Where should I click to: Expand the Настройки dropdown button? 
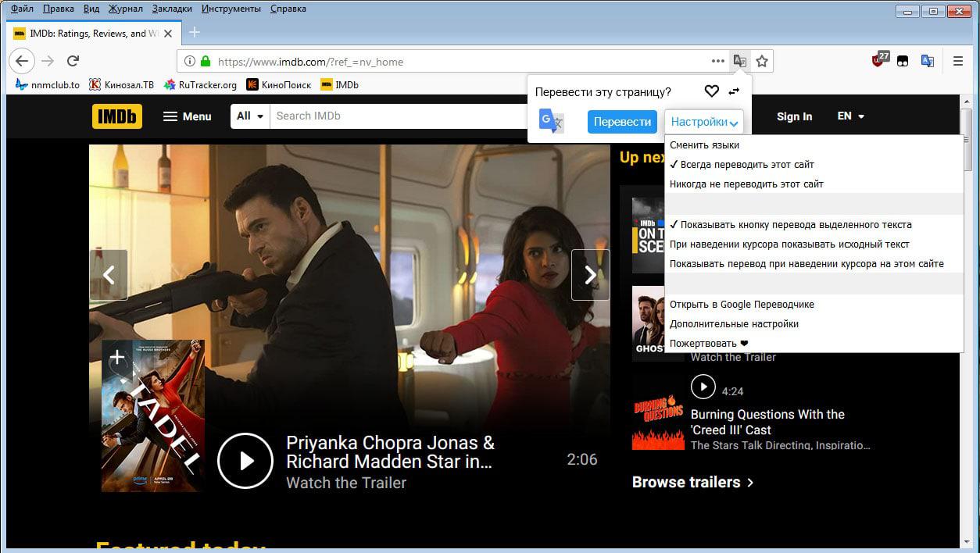click(x=703, y=122)
